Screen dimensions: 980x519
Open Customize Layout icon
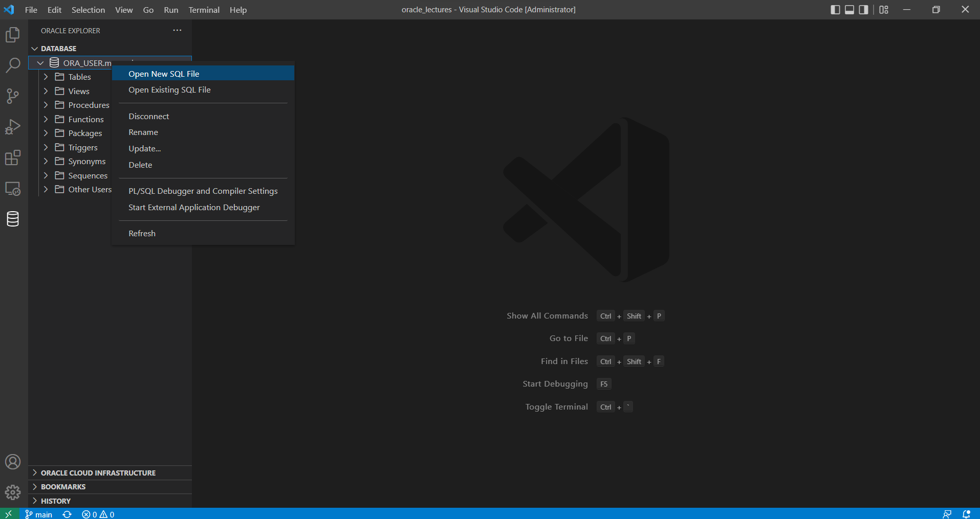coord(884,10)
